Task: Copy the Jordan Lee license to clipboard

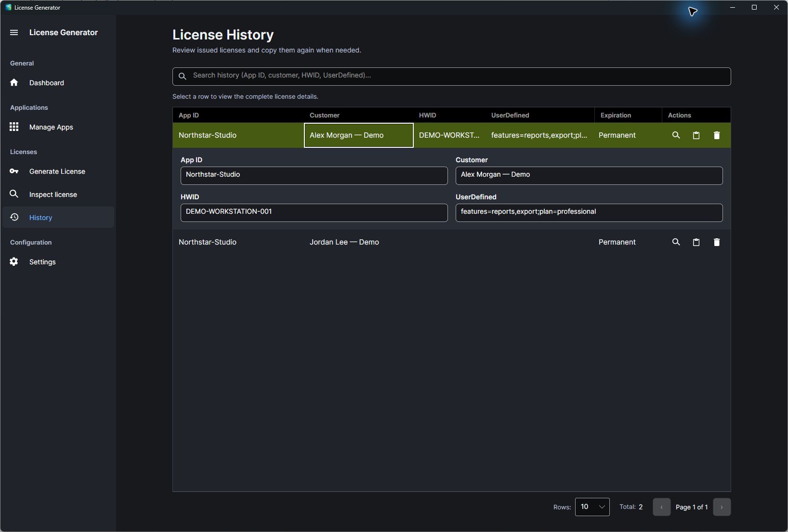Action: [696, 242]
